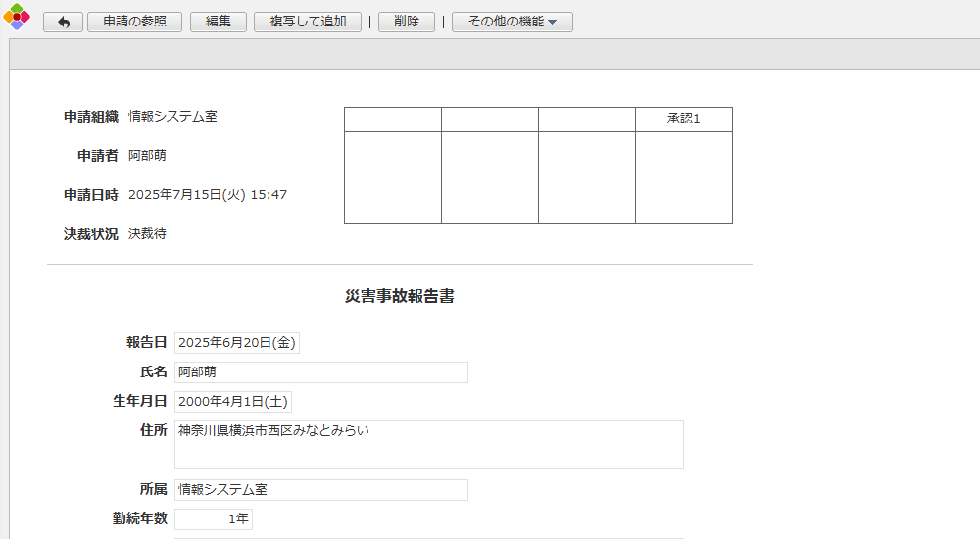
Task: Click the 報告日 date field
Action: coord(236,343)
